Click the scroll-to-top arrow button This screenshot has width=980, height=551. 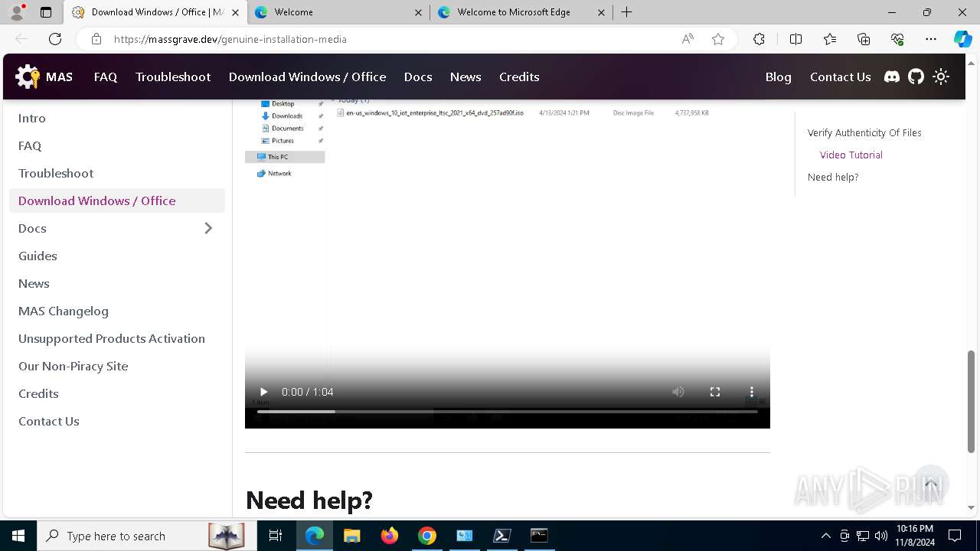[x=931, y=484]
